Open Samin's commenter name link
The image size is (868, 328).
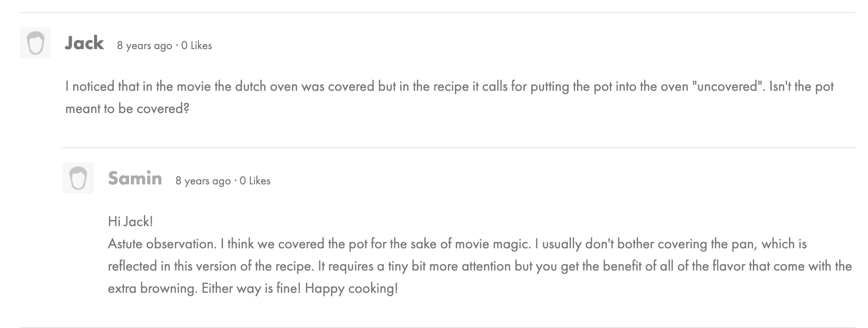(x=135, y=178)
